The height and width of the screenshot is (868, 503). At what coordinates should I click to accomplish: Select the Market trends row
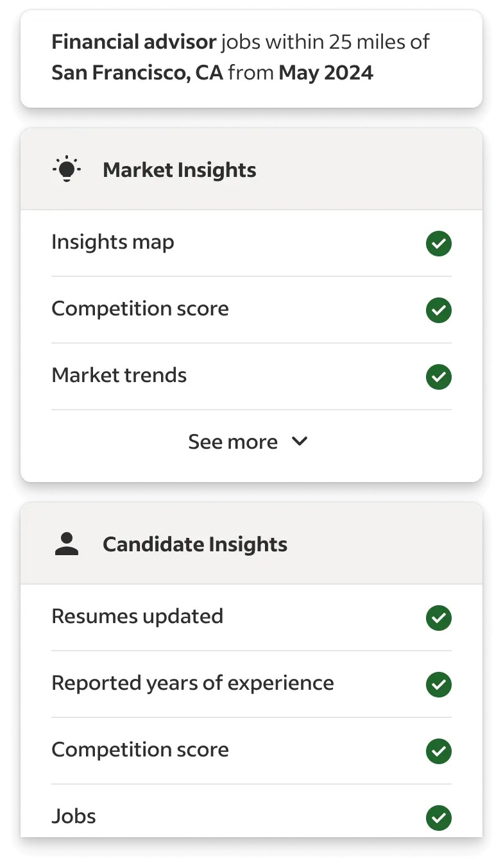point(251,377)
